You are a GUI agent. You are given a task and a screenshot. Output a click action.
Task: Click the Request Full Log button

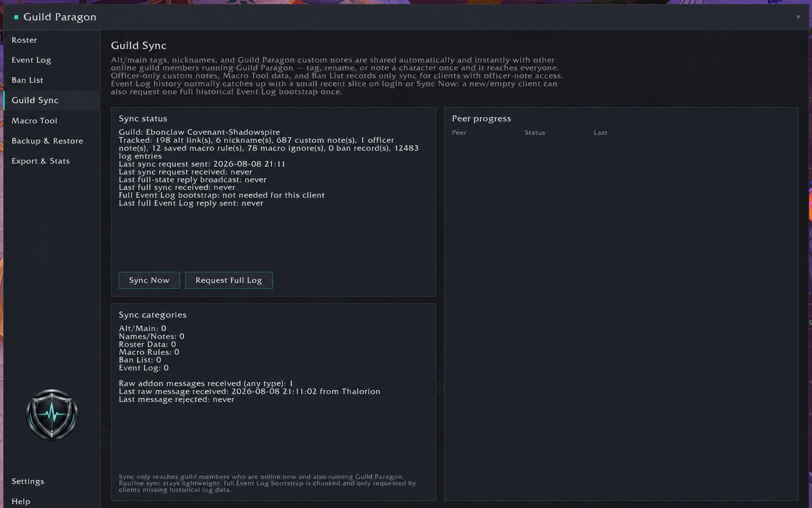(x=229, y=280)
